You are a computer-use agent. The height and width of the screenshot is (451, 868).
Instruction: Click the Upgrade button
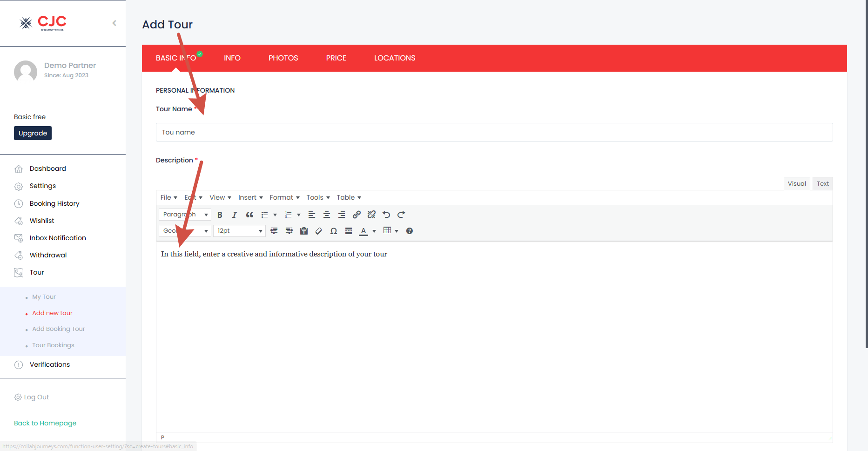(33, 133)
